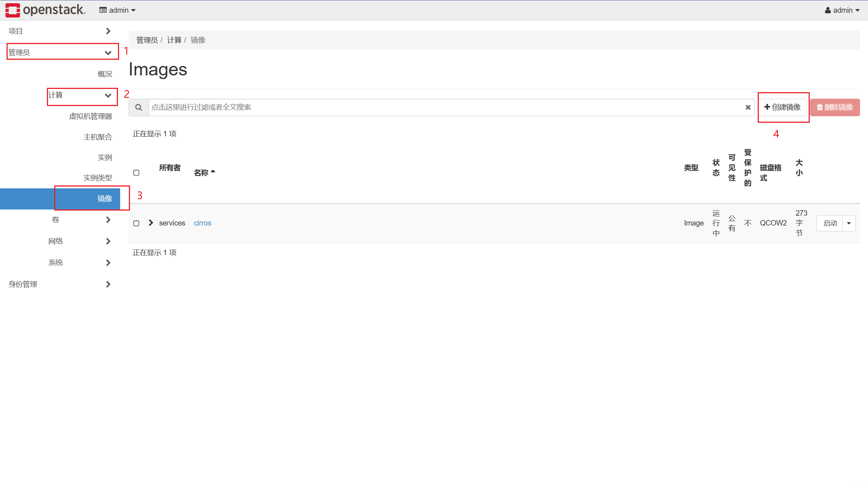
Task: Open the 实例 menu item
Action: [x=105, y=157]
